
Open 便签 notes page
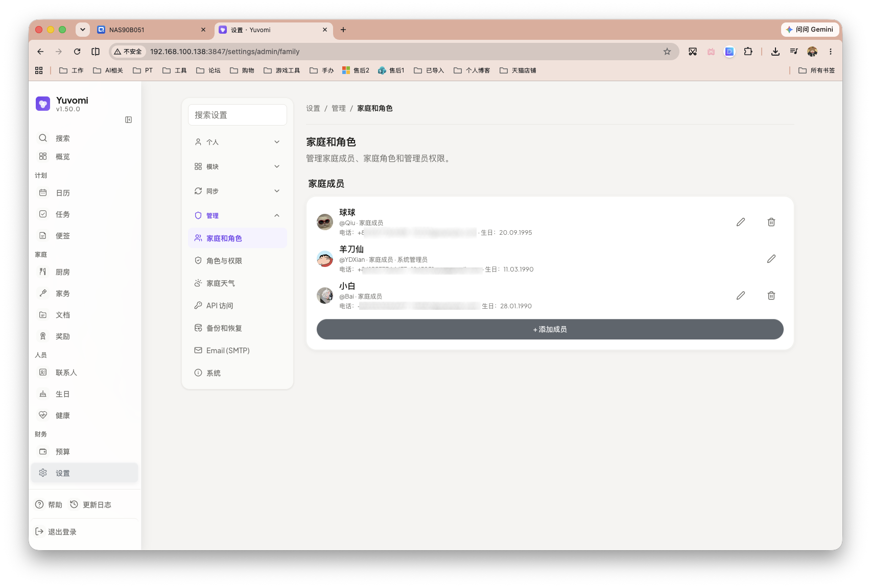(85, 236)
